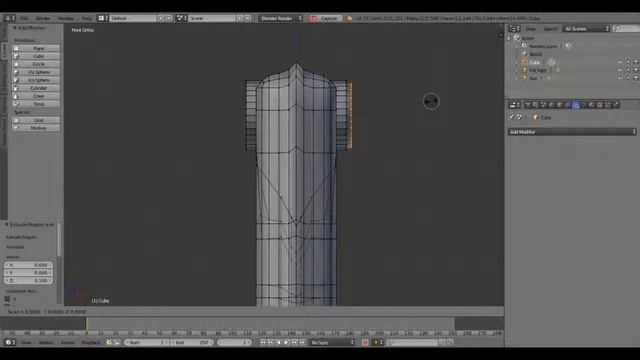
Task: Add a Cube primitive
Action: [36, 56]
